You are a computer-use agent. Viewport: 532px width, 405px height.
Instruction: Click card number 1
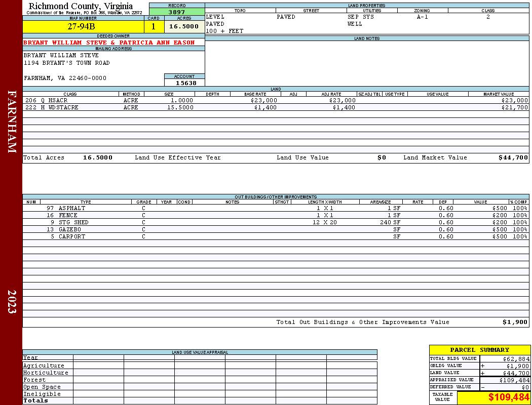[154, 26]
